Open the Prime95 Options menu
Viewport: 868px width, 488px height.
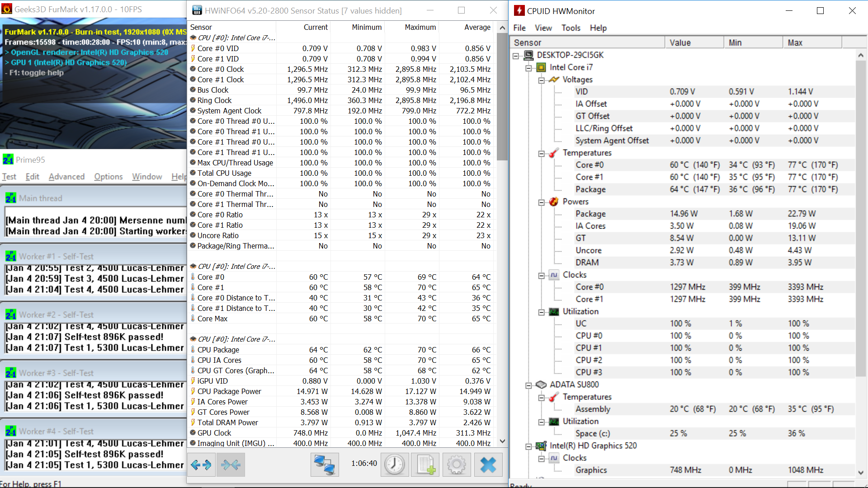108,177
